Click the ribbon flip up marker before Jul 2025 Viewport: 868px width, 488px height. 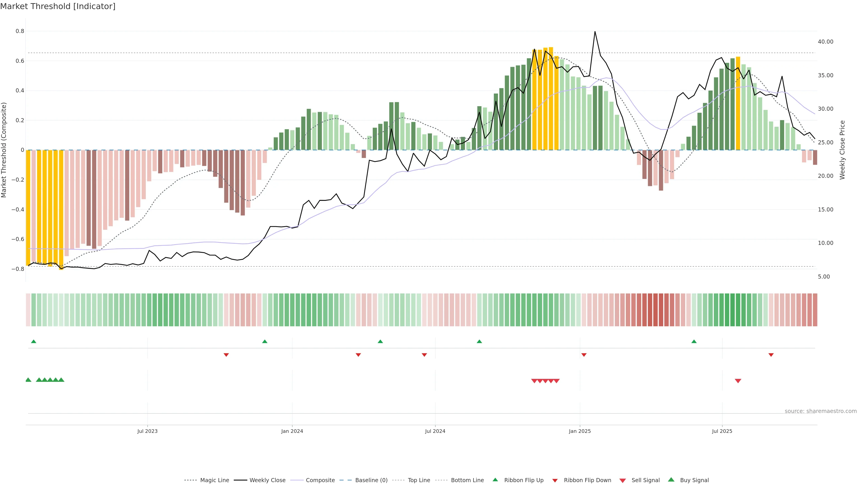pyautogui.click(x=694, y=342)
